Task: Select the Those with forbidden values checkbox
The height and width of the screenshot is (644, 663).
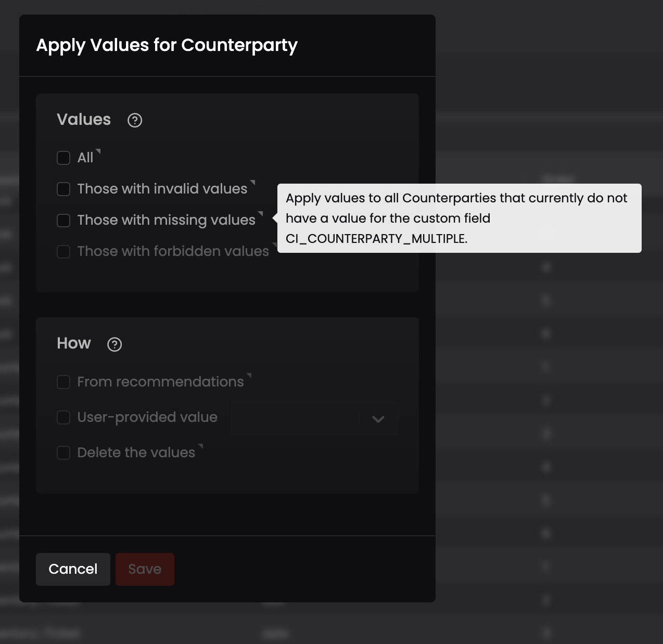Action: click(x=63, y=251)
